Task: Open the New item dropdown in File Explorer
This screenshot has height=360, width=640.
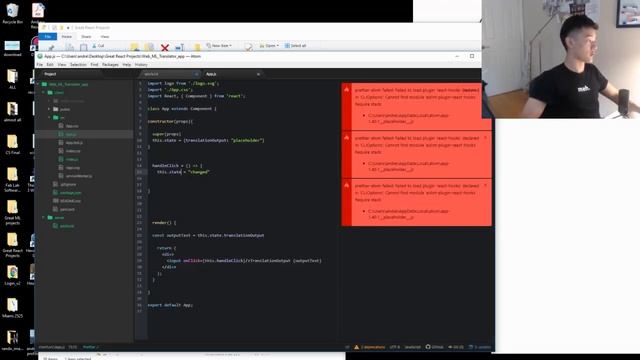Action: coord(219,45)
